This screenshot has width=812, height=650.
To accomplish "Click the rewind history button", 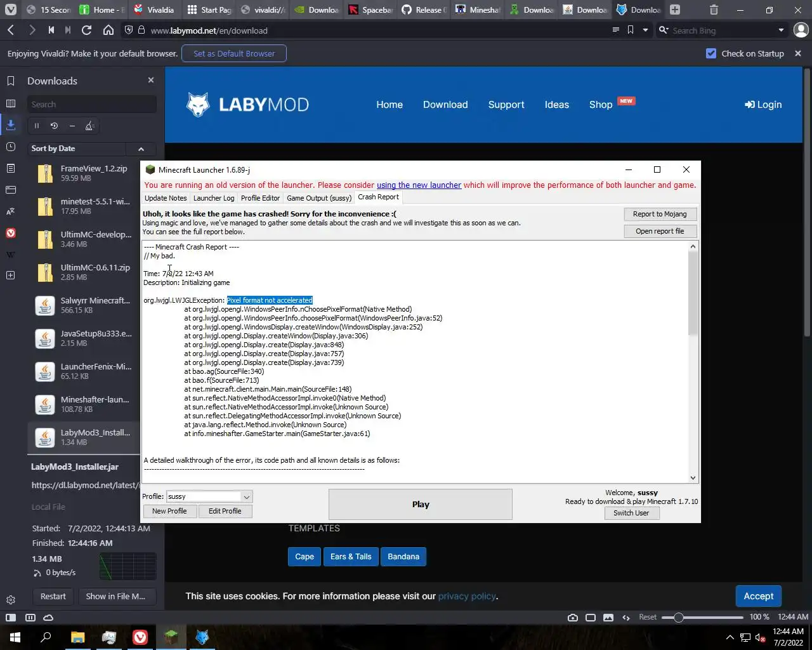I will pos(51,30).
